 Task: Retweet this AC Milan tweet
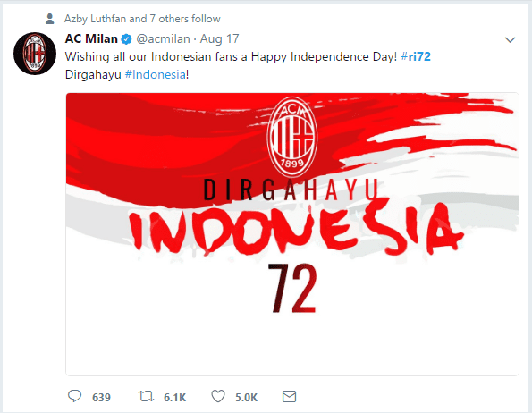coord(146,396)
